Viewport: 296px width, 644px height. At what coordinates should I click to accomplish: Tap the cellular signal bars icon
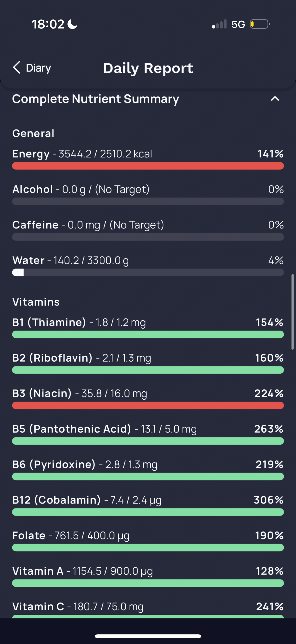219,24
